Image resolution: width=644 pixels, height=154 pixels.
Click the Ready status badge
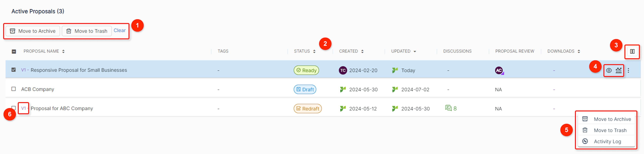[x=306, y=71]
